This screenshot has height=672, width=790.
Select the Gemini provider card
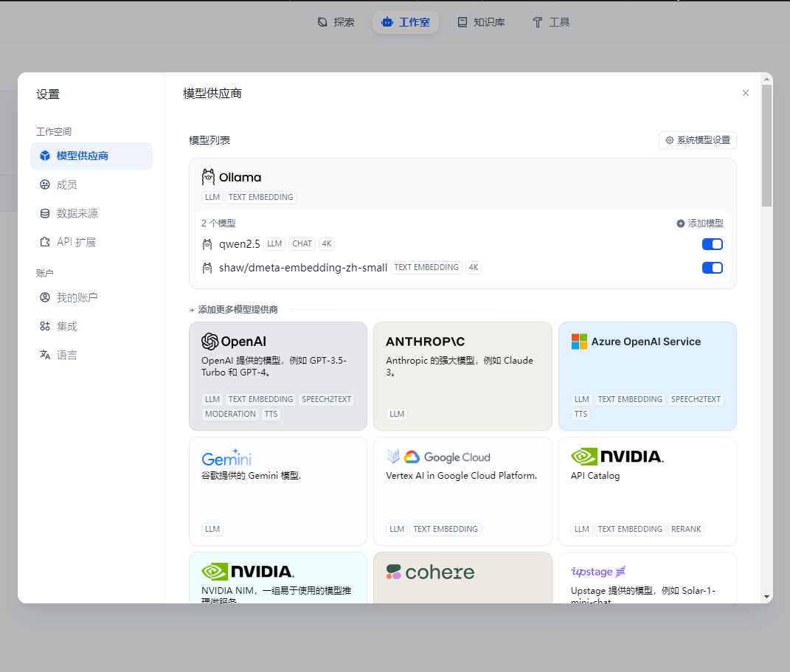click(x=278, y=491)
